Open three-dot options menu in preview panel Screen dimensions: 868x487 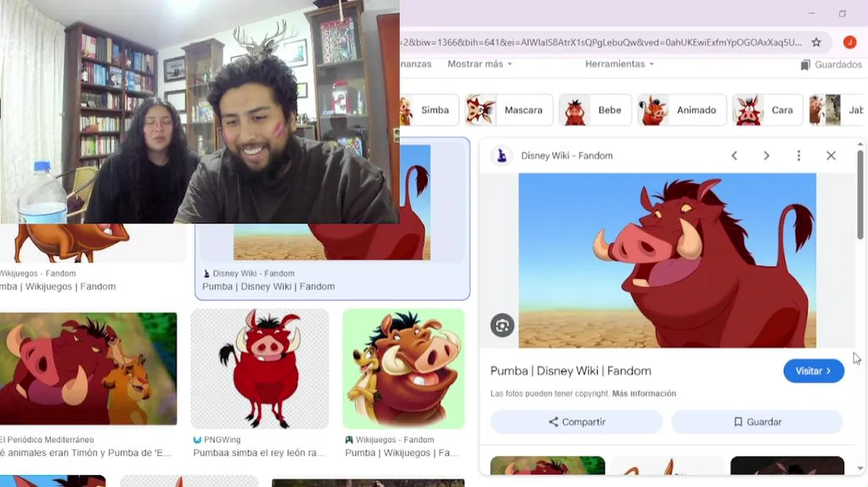click(x=798, y=156)
